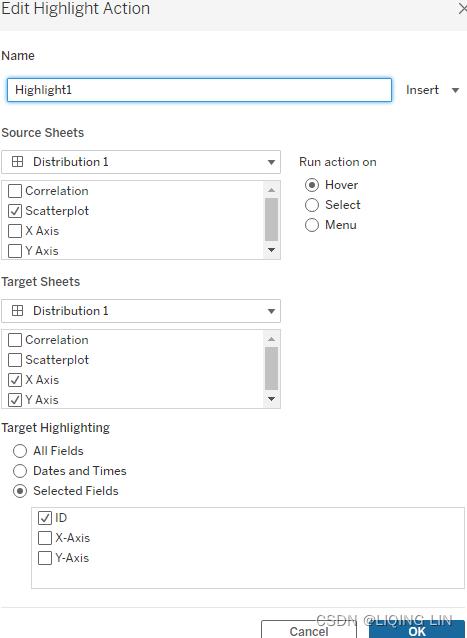
Task: Uncheck Y Axis in Target Sheets list
Action: point(15,400)
